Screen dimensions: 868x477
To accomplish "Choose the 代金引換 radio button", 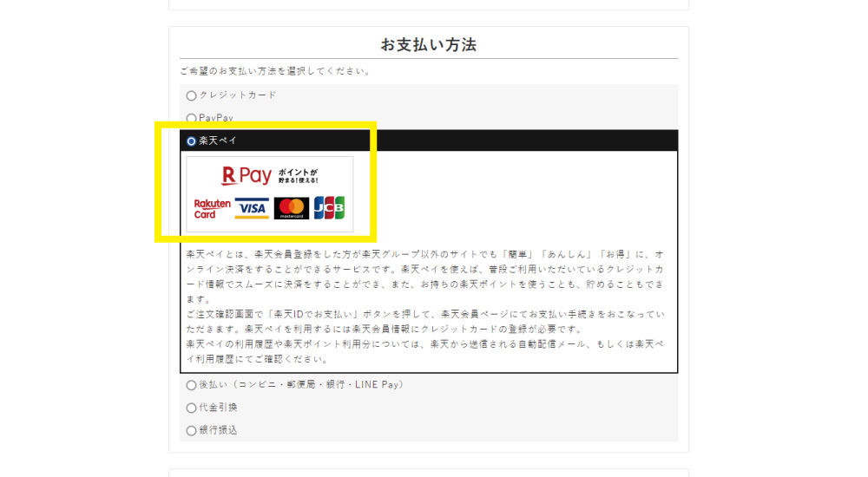I will coord(191,408).
